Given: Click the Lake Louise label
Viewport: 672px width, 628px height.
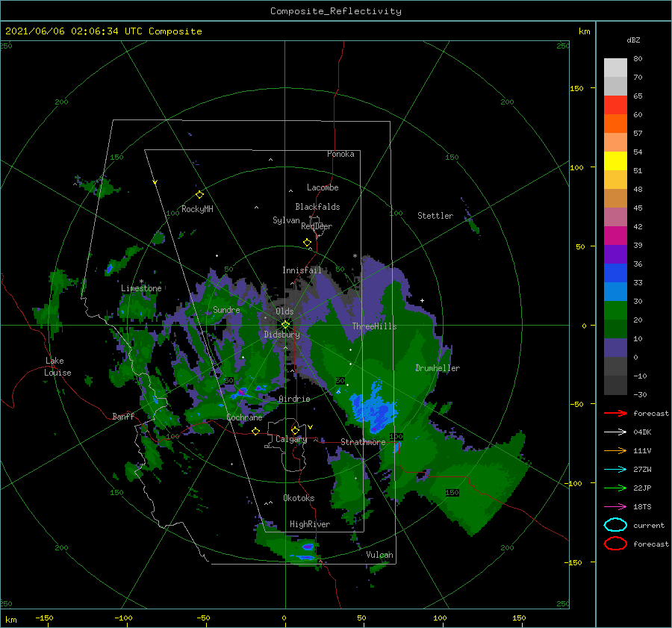Looking at the screenshot, I should (58, 367).
